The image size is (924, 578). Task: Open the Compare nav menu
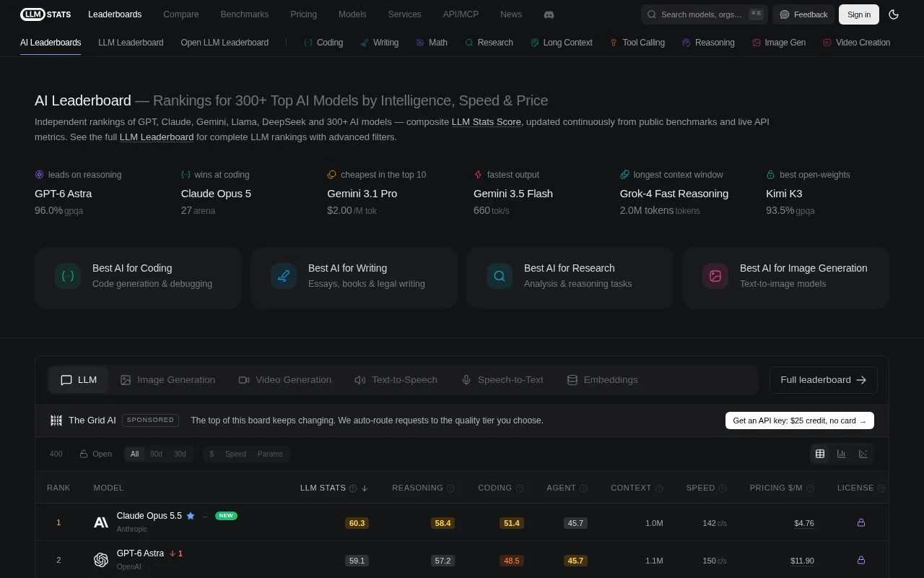[181, 14]
